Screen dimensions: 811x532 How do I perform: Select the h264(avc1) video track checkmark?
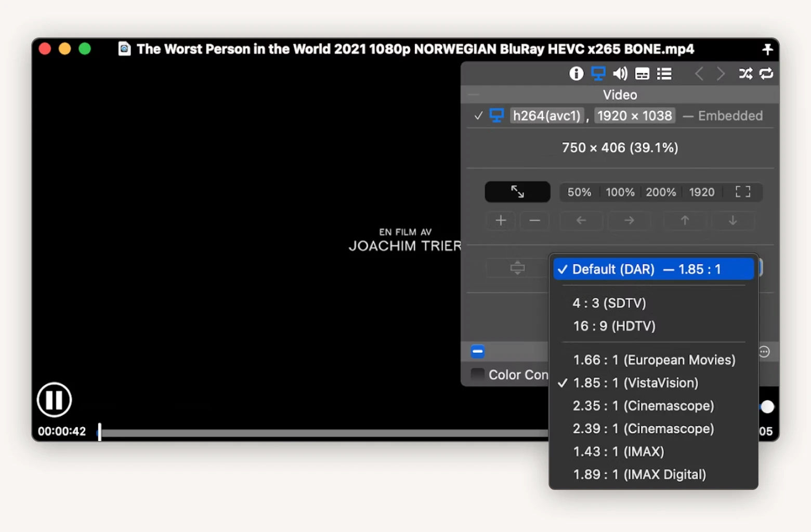(x=478, y=116)
